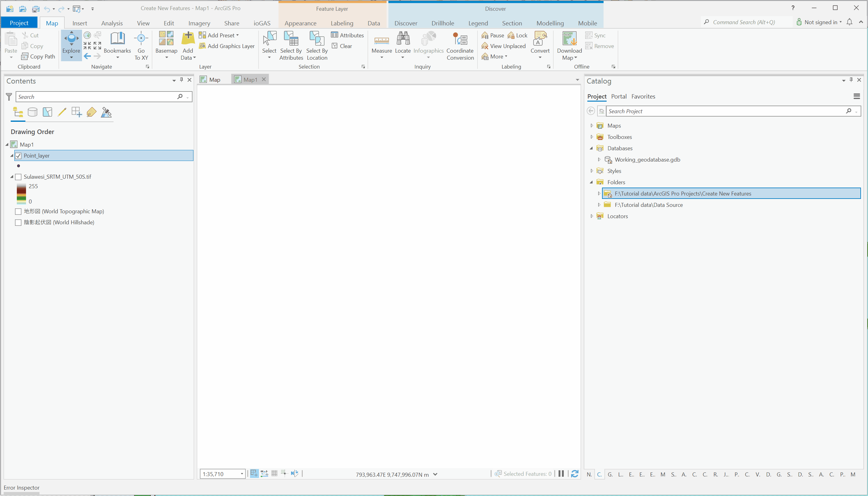Click Select By Attributes icon
The width and height of the screenshot is (868, 496).
coord(291,39)
